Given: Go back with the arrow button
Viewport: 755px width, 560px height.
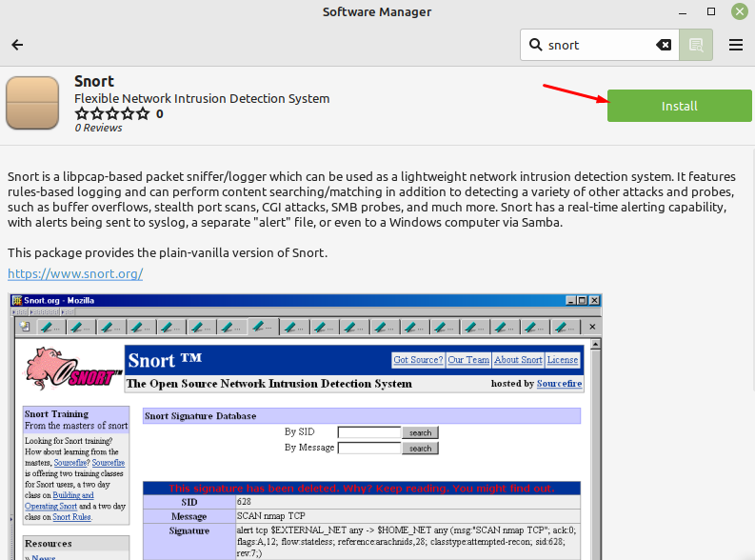Looking at the screenshot, I should tap(17, 45).
